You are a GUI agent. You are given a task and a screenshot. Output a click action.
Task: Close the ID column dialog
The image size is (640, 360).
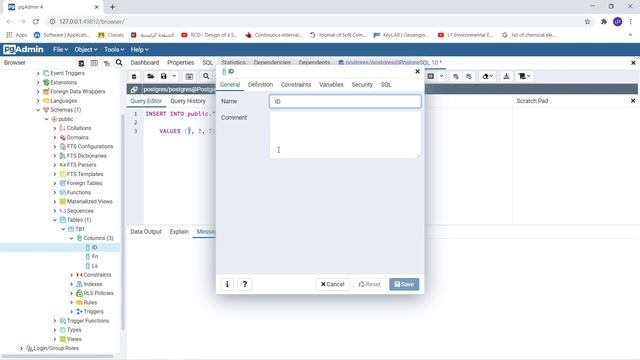pos(417,71)
